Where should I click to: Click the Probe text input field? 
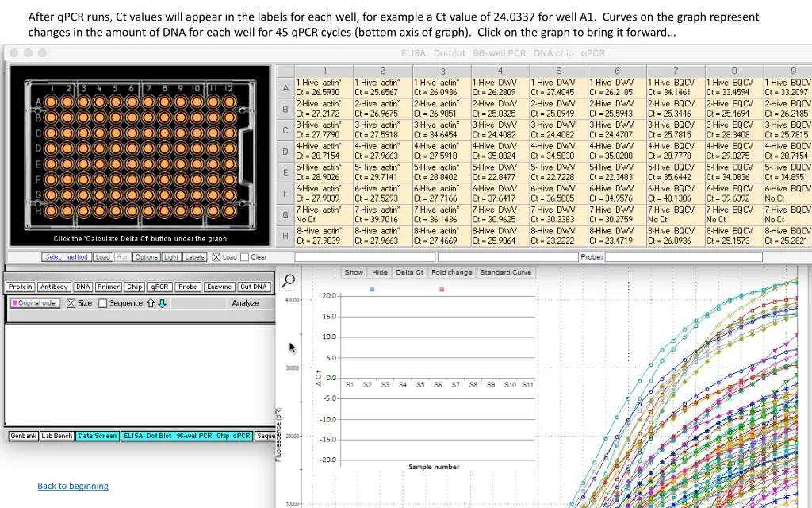pos(683,257)
